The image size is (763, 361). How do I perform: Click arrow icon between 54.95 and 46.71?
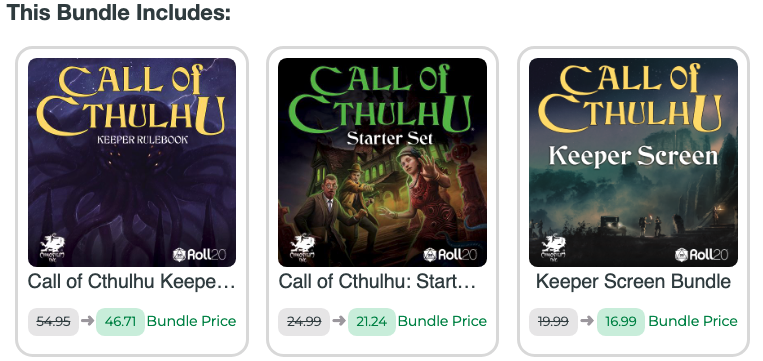pyautogui.click(x=88, y=321)
